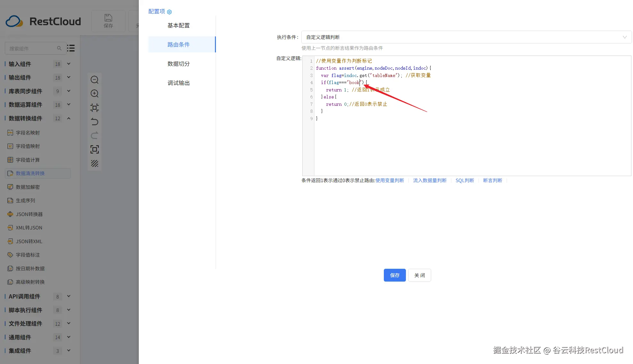This screenshot has width=633, height=364.
Task: Click the diagonal-lines grid toggle icon
Action: (x=94, y=163)
